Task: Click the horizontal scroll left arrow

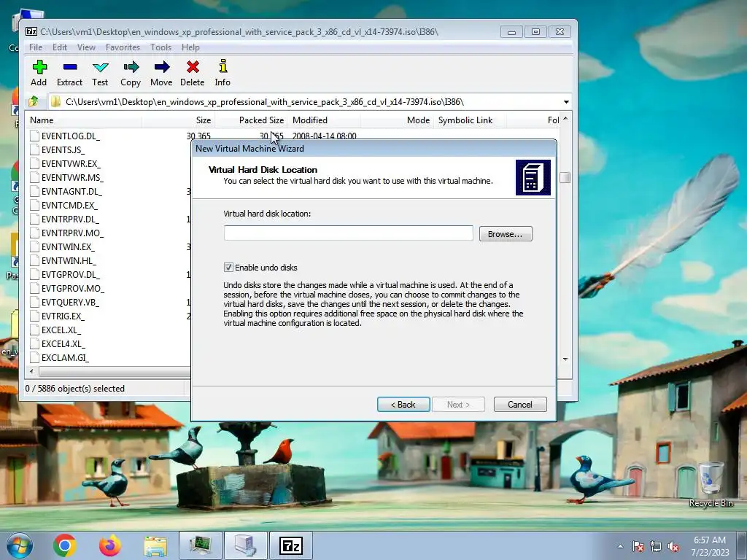Action: point(31,371)
